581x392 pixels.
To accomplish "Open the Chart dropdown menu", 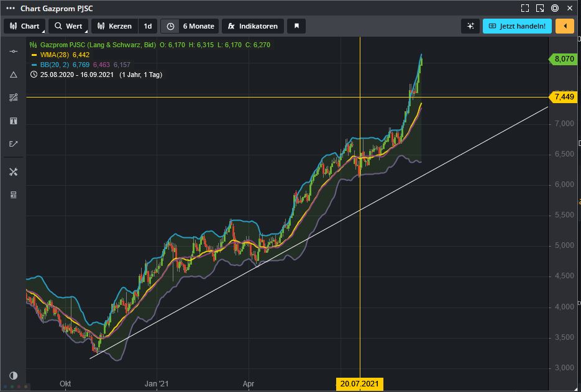I will pos(25,26).
